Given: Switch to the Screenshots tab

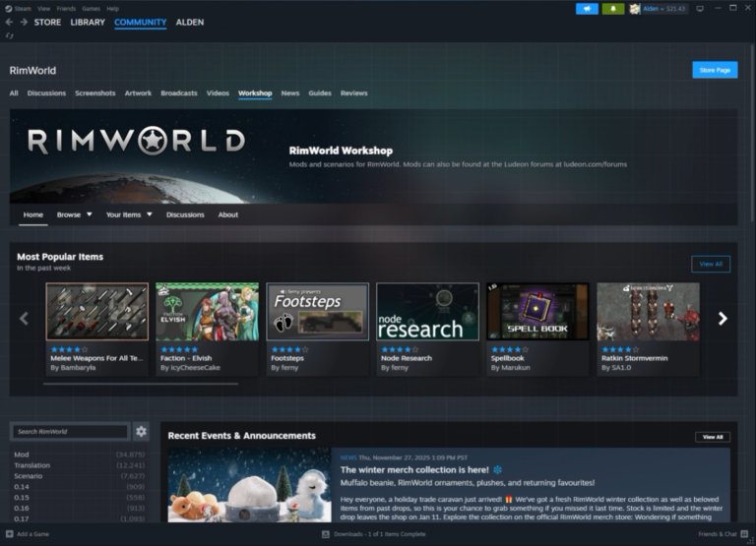Looking at the screenshot, I should (94, 93).
